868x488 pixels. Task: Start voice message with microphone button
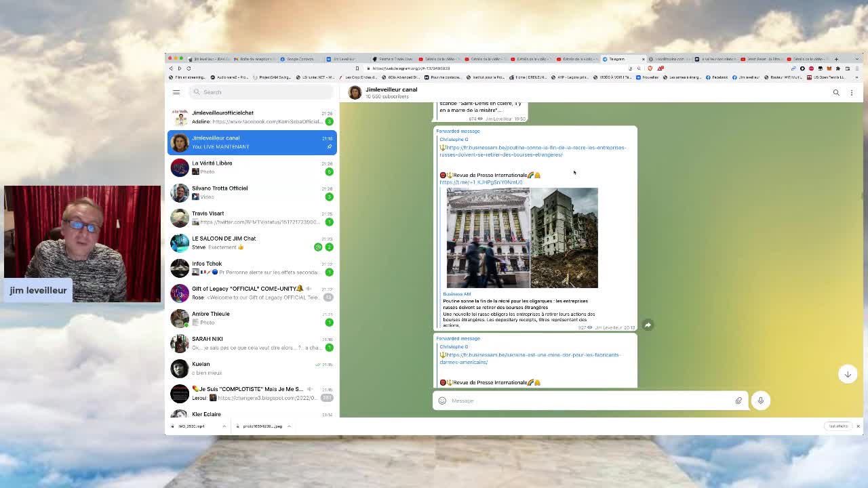[x=761, y=401]
